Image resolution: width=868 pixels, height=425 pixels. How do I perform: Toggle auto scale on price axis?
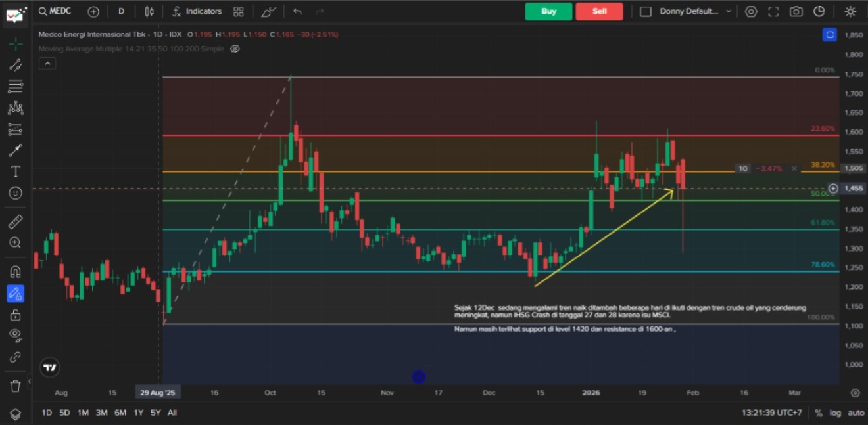pos(856,413)
